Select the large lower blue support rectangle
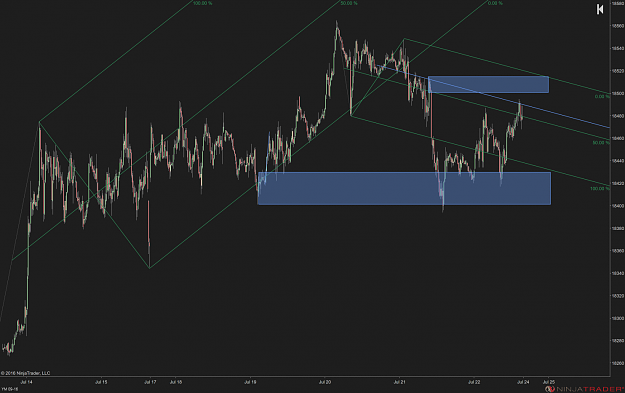Image resolution: width=625 pixels, height=393 pixels. point(404,189)
